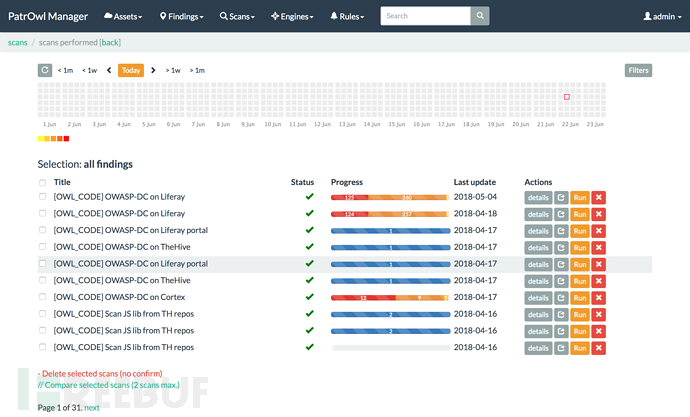Click the rerun icon for the first TheHive scan
This screenshot has height=417, width=690.
click(x=561, y=248)
